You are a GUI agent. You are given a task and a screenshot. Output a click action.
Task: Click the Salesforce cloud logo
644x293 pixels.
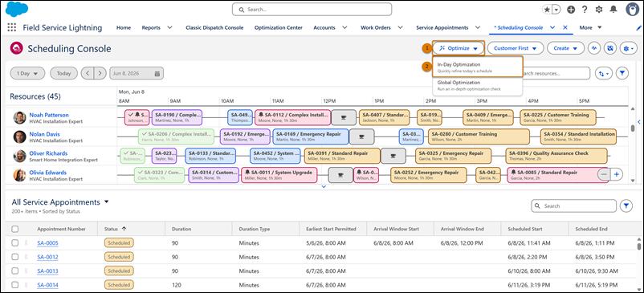17,10
